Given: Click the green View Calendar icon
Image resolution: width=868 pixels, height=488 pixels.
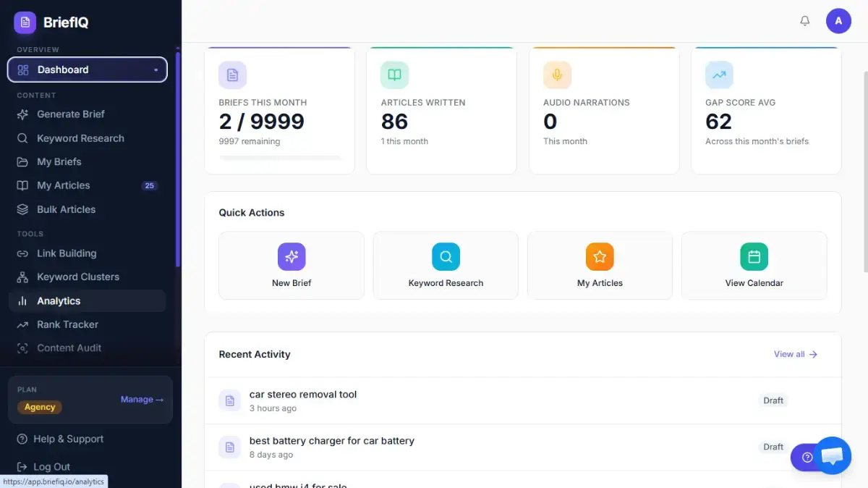Looking at the screenshot, I should point(754,256).
